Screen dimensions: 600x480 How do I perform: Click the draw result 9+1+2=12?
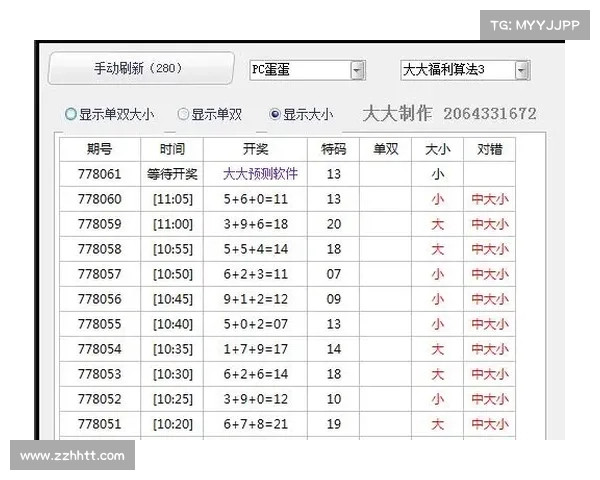(255, 299)
